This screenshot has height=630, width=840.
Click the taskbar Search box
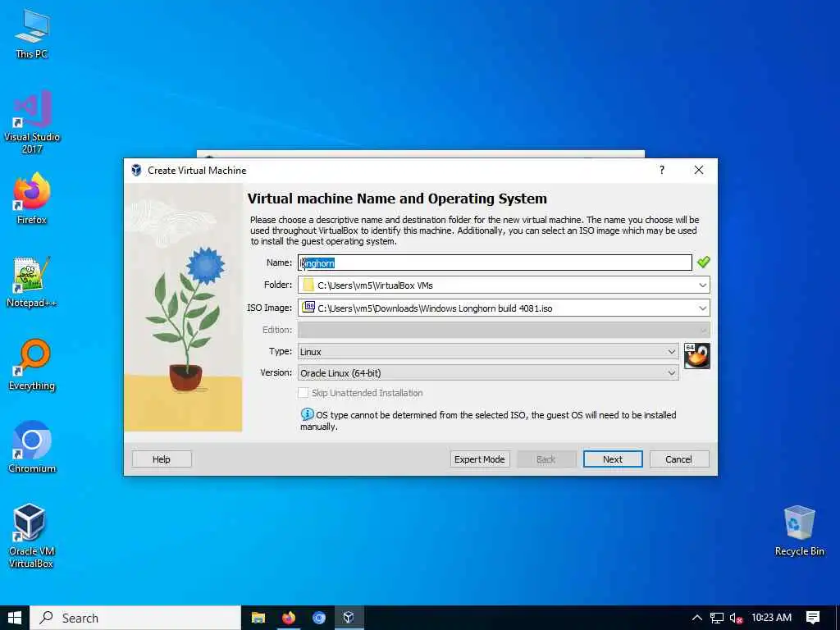click(135, 618)
